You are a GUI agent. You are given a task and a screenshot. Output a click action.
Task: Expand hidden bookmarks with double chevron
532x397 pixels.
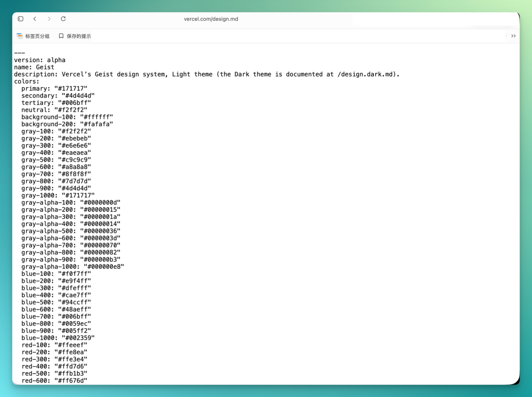[513, 36]
